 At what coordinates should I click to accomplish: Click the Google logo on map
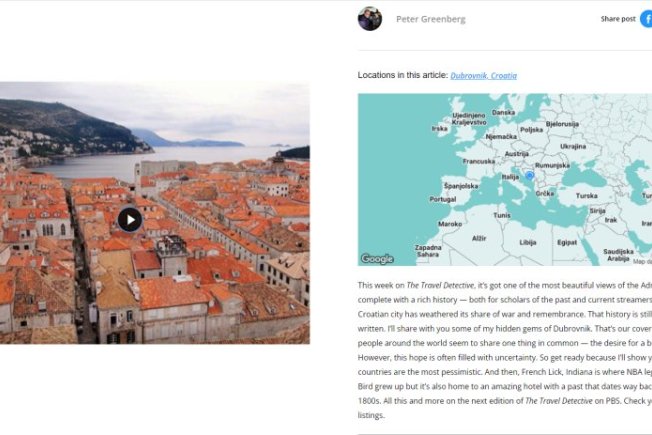(x=377, y=259)
